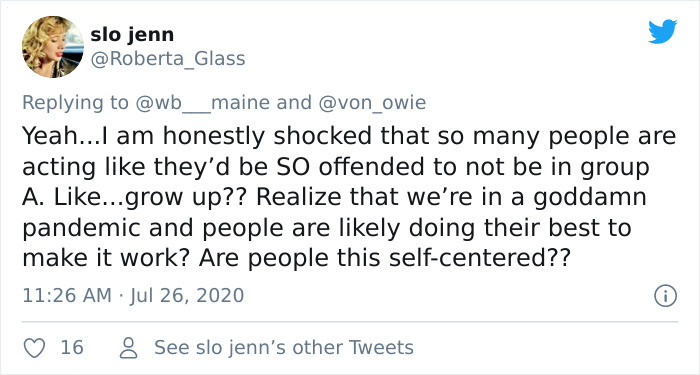
Task: Click the Jul 26, 2020 date
Action: coord(187,296)
